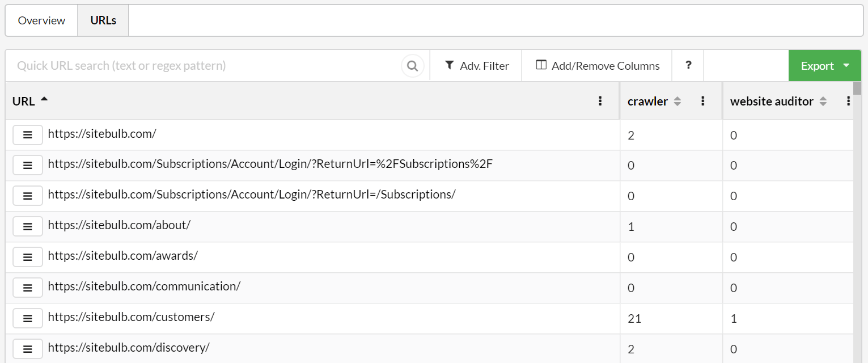Open website auditor column three-dot options
Image resolution: width=868 pixels, height=363 pixels.
click(848, 101)
